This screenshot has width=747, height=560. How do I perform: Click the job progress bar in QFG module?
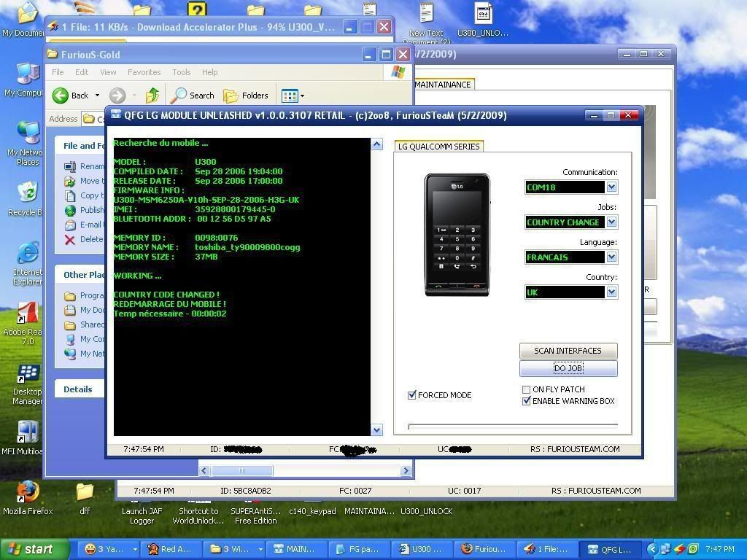pos(513,425)
